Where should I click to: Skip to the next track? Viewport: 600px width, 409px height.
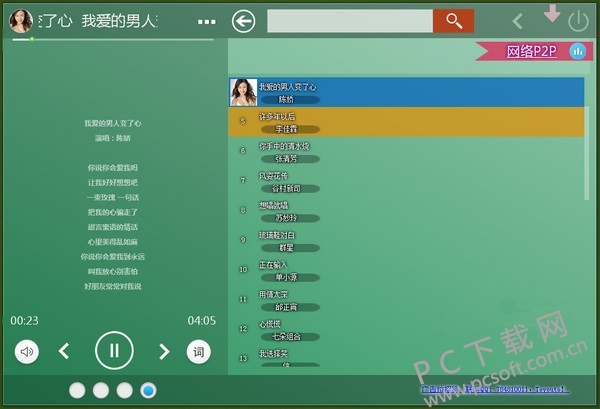[164, 352]
